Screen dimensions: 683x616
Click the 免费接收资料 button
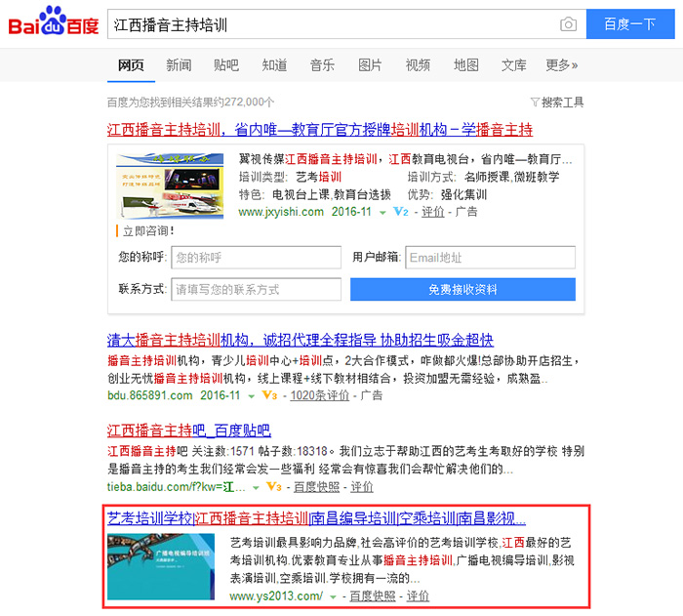coord(462,290)
